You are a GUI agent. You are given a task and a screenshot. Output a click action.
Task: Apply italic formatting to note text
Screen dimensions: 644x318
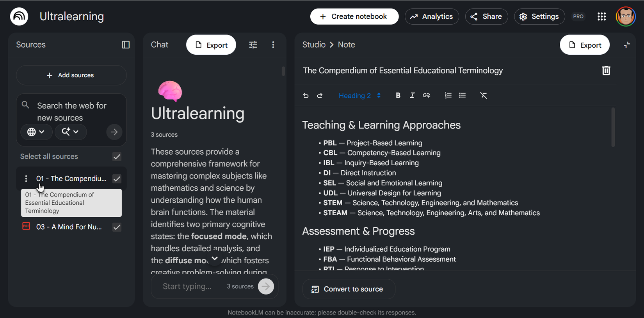[412, 96]
